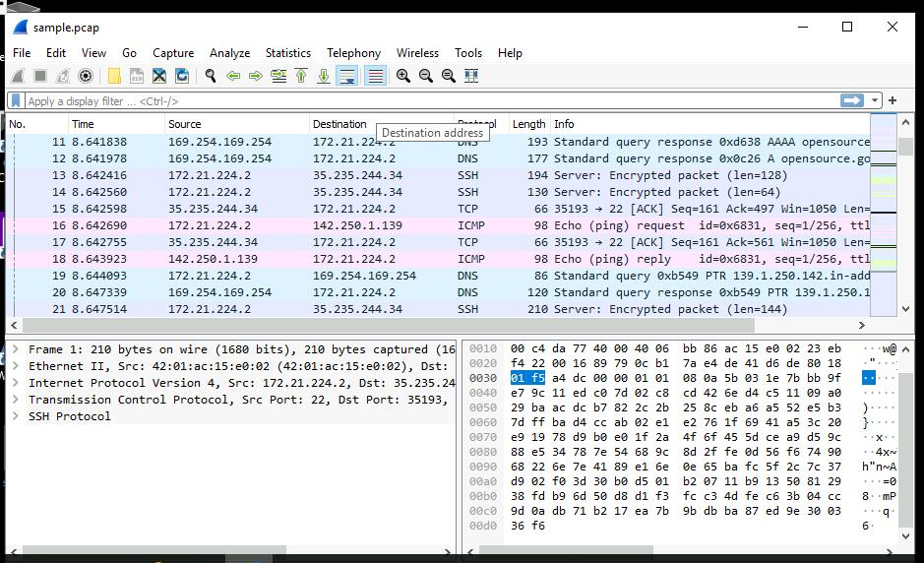Expand the SSH Protocol node
The image size is (924, 563).
click(x=16, y=416)
